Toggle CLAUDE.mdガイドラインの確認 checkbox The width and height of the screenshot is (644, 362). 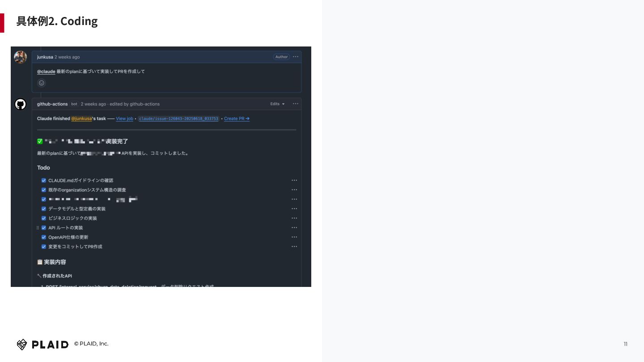click(x=44, y=181)
